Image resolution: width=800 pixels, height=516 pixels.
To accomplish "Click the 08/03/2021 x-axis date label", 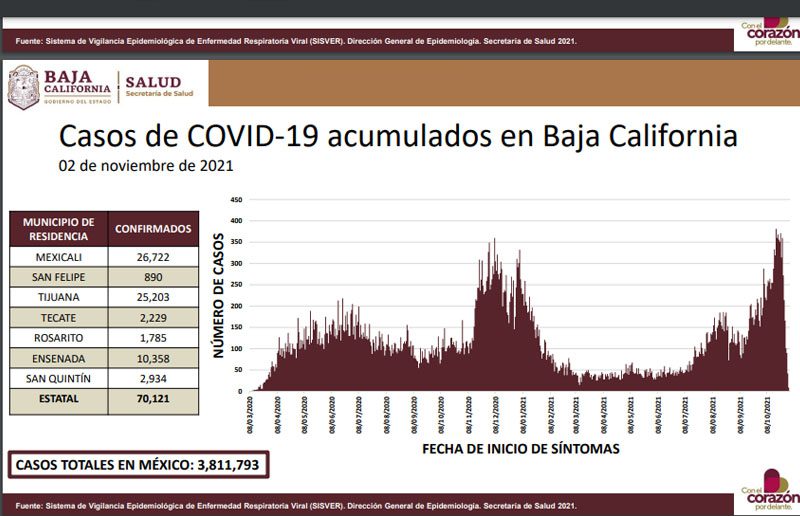I will click(x=577, y=415).
